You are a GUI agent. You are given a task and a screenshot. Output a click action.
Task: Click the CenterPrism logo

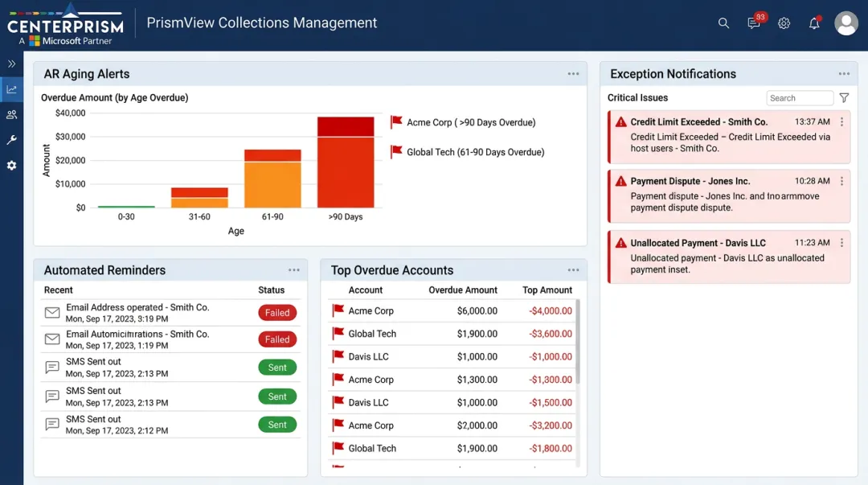coord(65,25)
